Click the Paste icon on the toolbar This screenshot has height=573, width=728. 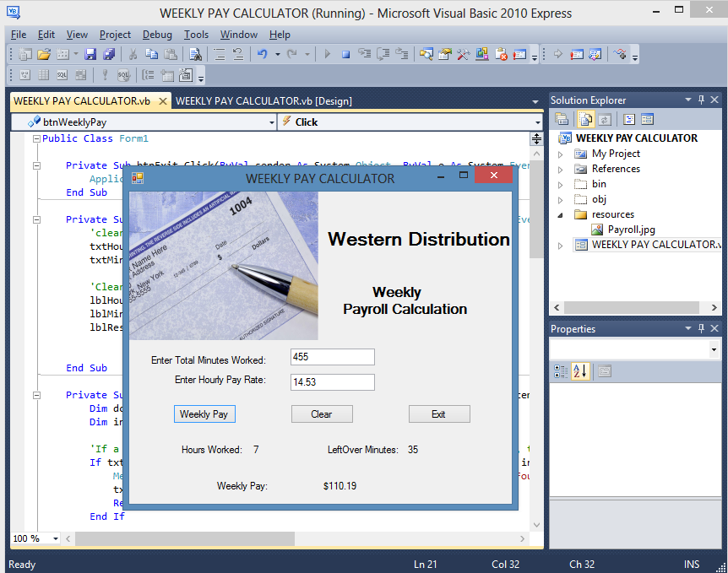point(169,54)
